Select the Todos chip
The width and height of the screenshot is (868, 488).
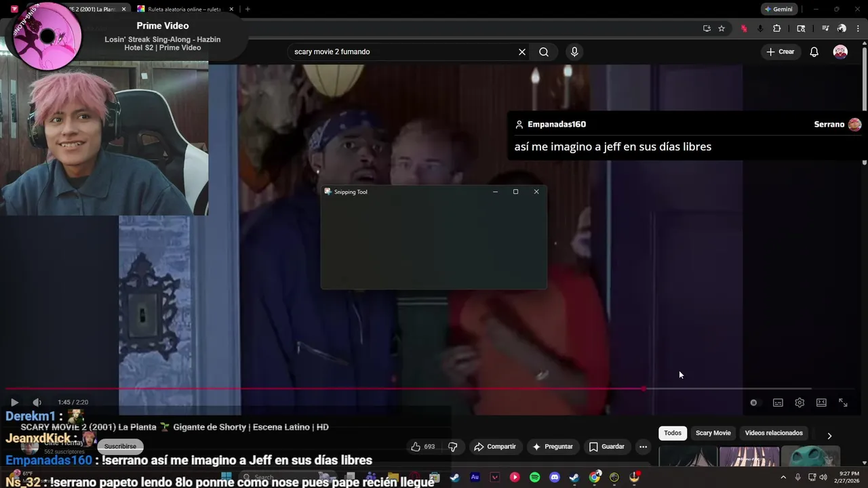673,433
